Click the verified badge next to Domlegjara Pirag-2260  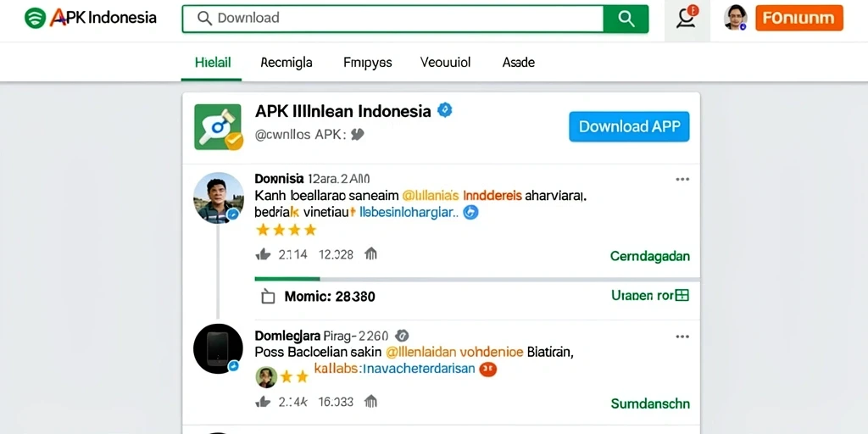click(x=403, y=336)
